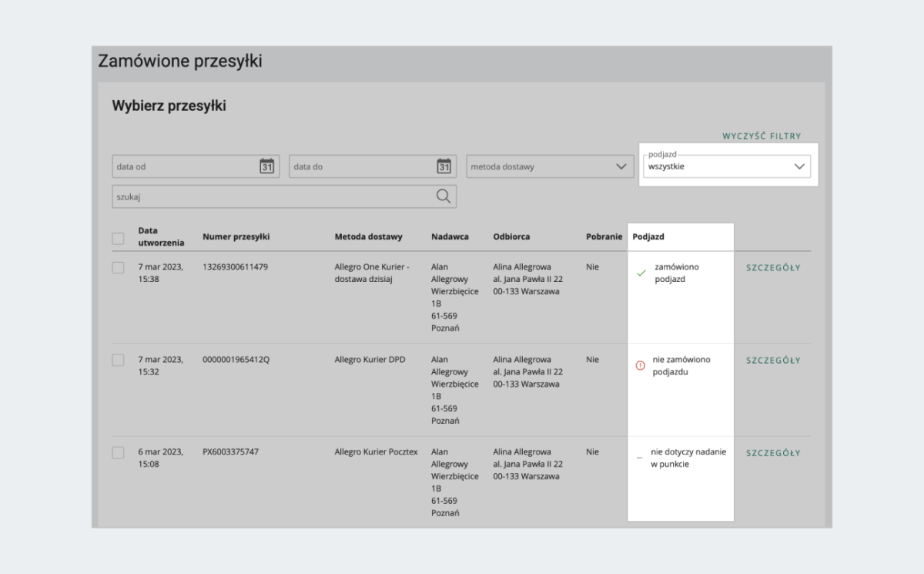Viewport: 924px width, 574px height.
Task: Open the 'data od' calendar picker icon
Action: tap(266, 166)
